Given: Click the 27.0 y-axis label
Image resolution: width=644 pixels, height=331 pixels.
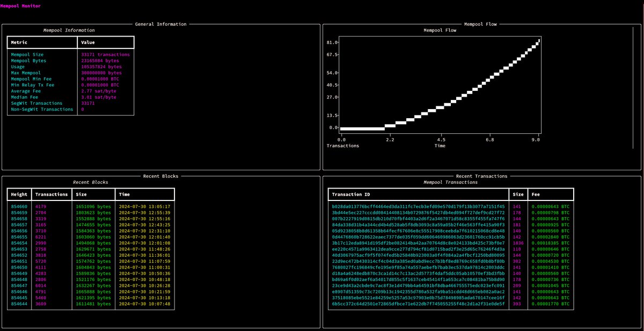Looking at the screenshot, I should 332,97.
